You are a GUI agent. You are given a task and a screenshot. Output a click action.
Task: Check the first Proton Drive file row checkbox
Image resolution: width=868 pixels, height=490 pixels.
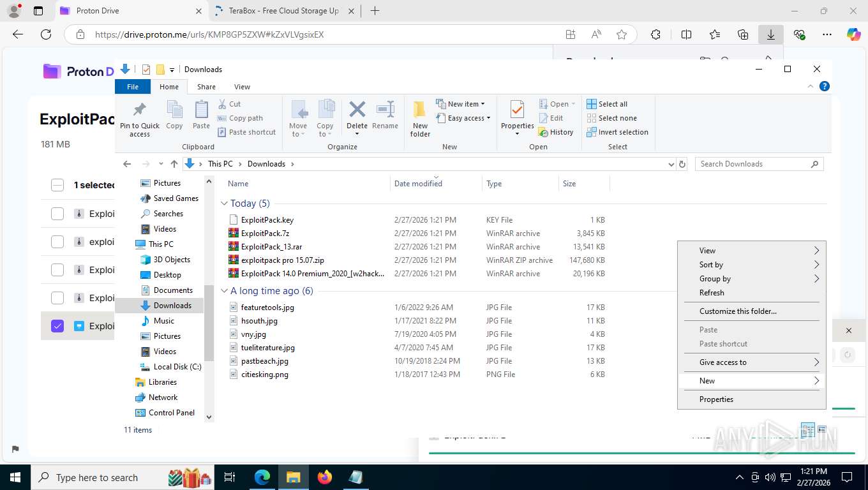(x=57, y=214)
